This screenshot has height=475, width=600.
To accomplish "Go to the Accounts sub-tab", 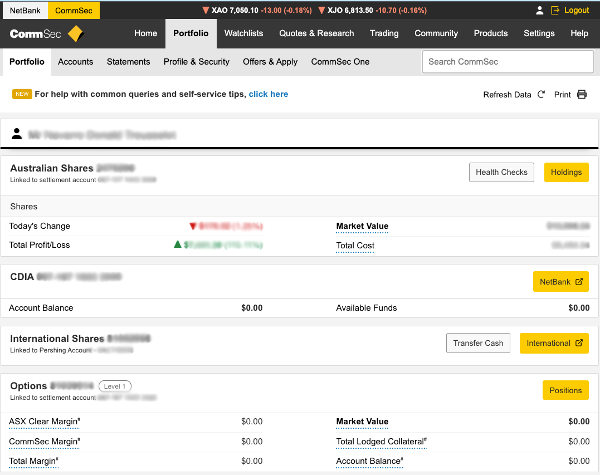I will (75, 62).
